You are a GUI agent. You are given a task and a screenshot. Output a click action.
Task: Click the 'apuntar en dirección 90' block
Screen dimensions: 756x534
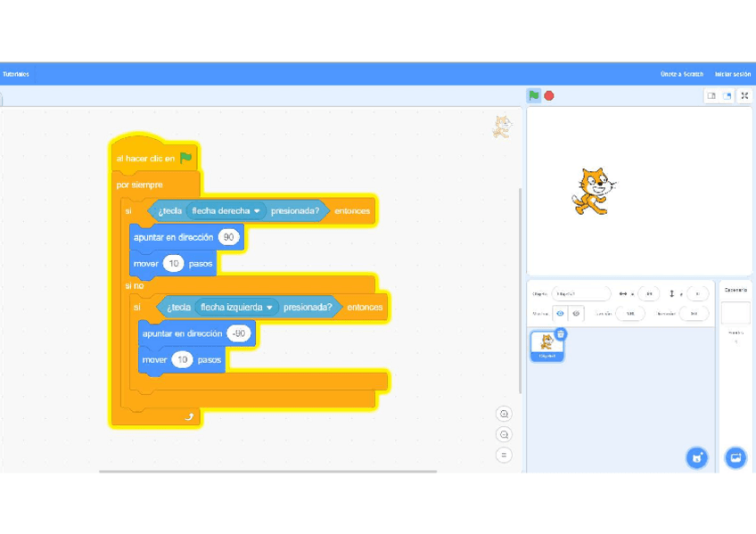[186, 237]
